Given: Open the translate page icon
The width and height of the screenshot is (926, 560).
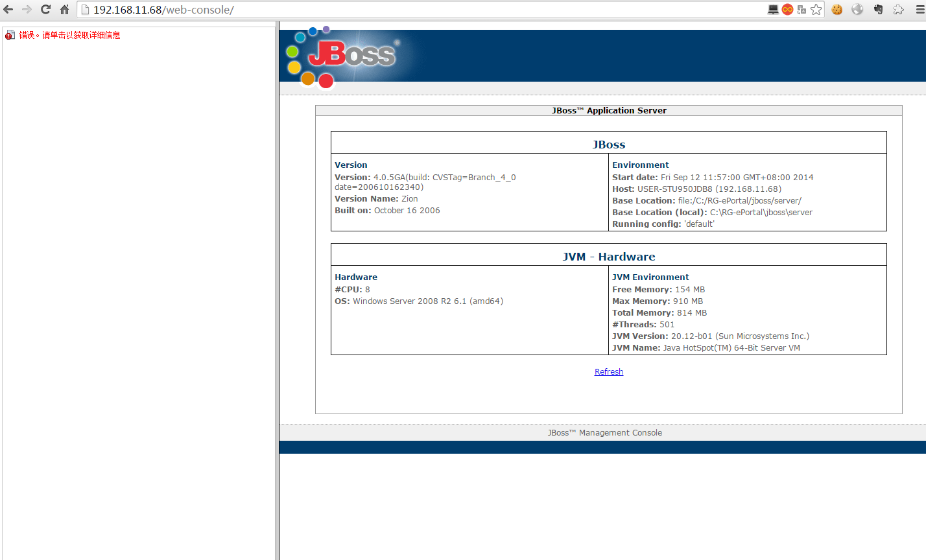Looking at the screenshot, I should tap(801, 10).
